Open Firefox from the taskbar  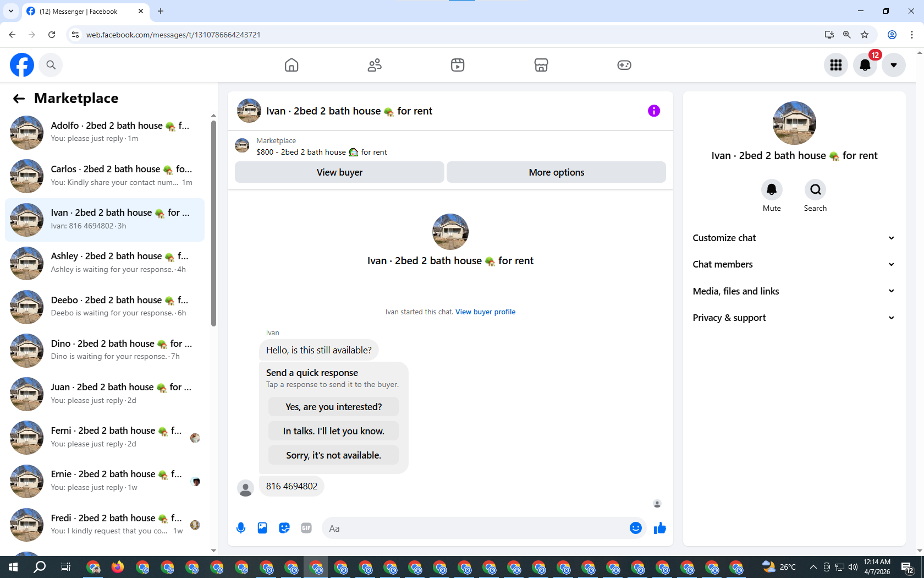[x=118, y=567]
